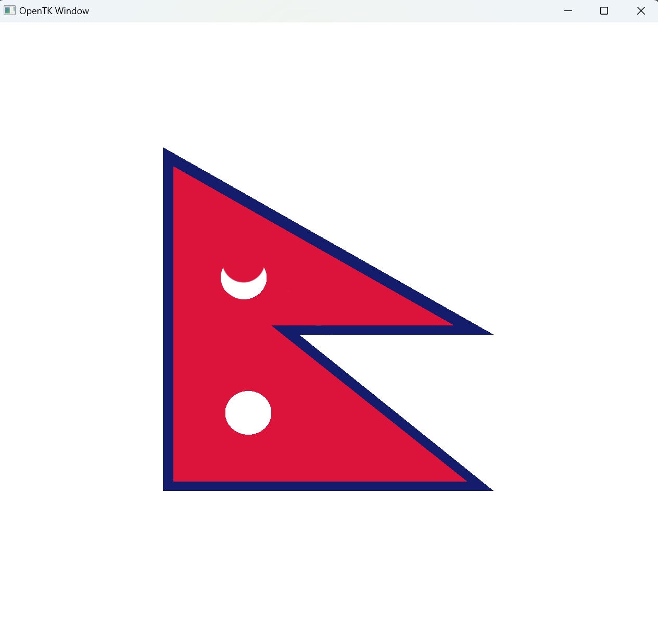Click the blue border on the left edge

pos(168,323)
